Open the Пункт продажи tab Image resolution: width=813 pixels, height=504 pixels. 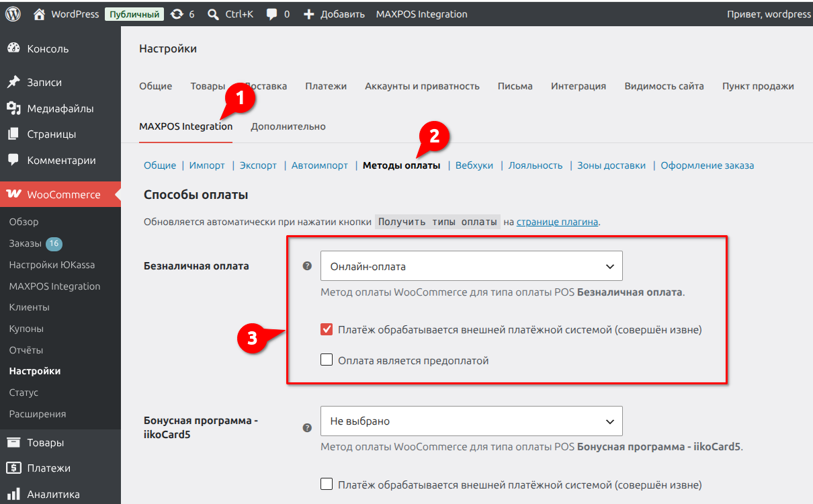point(758,86)
